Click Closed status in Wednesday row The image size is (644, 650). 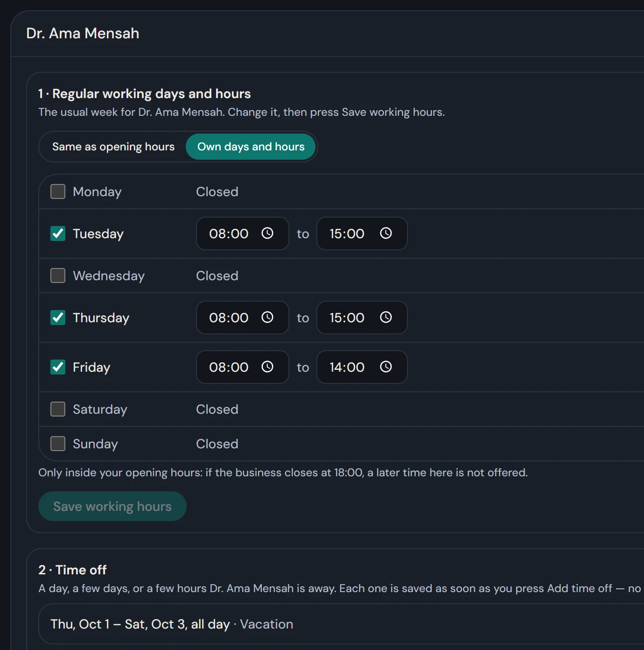(x=217, y=276)
